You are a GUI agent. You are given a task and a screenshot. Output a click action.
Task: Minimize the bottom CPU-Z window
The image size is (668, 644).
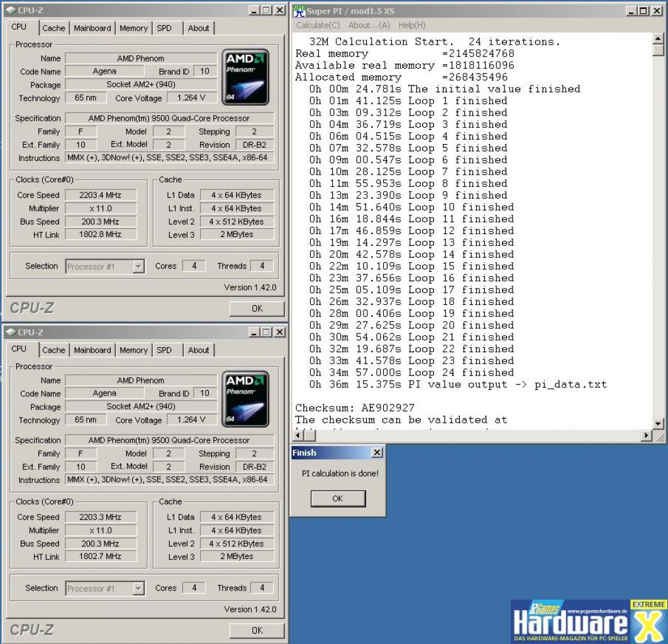click(254, 332)
